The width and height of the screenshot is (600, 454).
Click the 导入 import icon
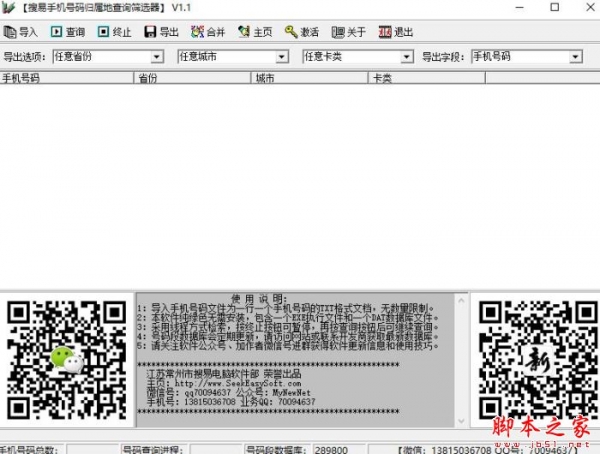(x=10, y=32)
